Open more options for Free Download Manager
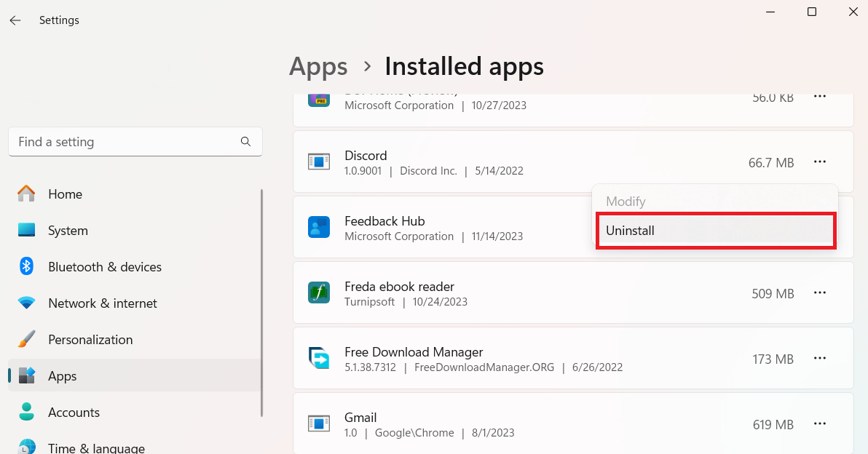The image size is (868, 454). 820,358
